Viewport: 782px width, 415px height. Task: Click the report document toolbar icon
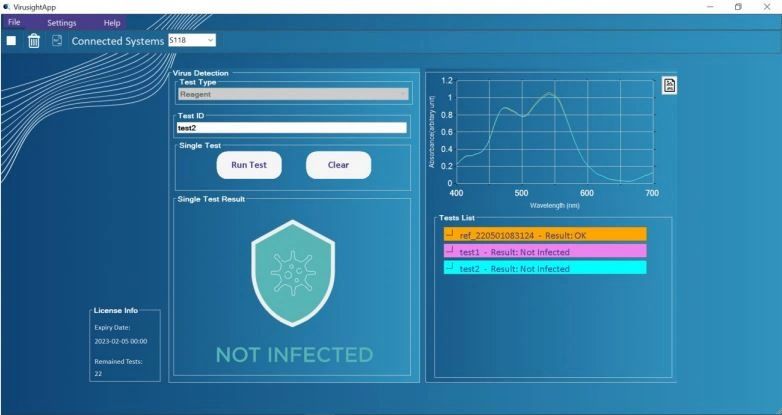(x=57, y=40)
